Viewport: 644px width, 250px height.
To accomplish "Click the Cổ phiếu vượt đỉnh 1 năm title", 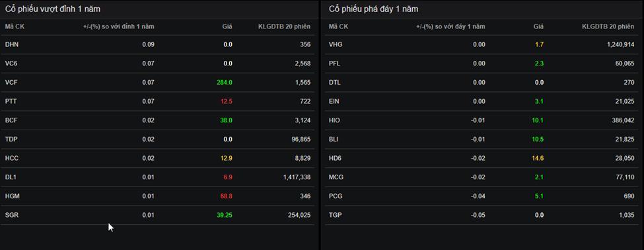I will tap(53, 9).
